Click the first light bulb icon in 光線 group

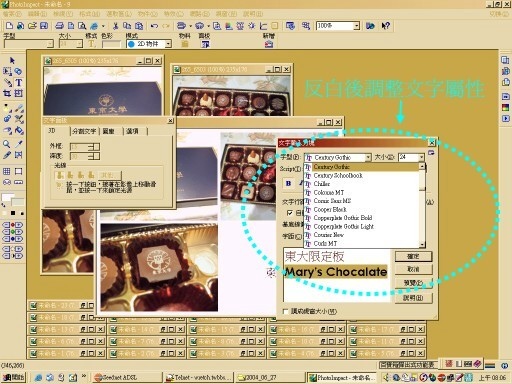[x=60, y=175]
